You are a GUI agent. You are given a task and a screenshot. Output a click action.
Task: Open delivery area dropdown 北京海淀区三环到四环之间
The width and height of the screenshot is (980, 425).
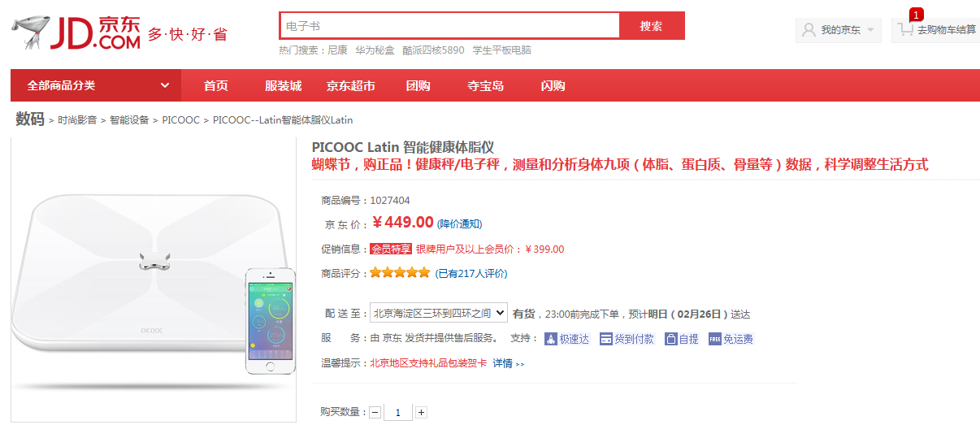tap(439, 313)
